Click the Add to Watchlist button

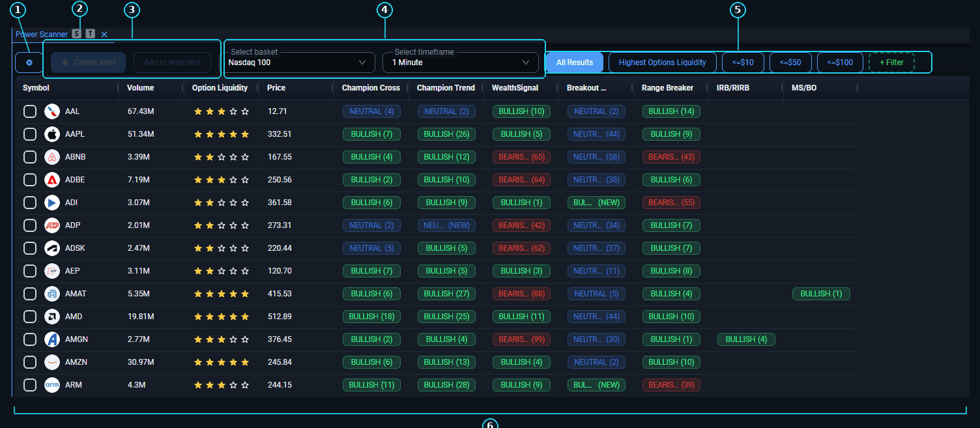(x=173, y=63)
